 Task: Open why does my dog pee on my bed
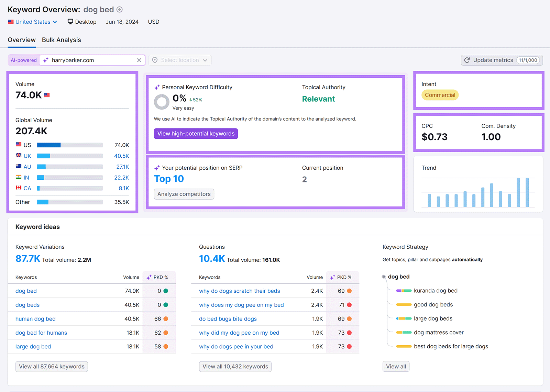(x=241, y=305)
